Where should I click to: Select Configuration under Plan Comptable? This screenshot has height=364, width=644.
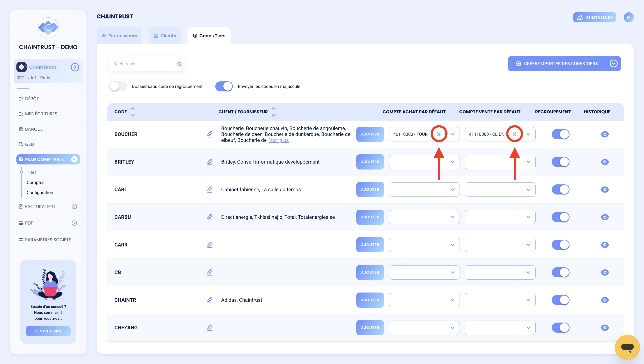(x=40, y=193)
